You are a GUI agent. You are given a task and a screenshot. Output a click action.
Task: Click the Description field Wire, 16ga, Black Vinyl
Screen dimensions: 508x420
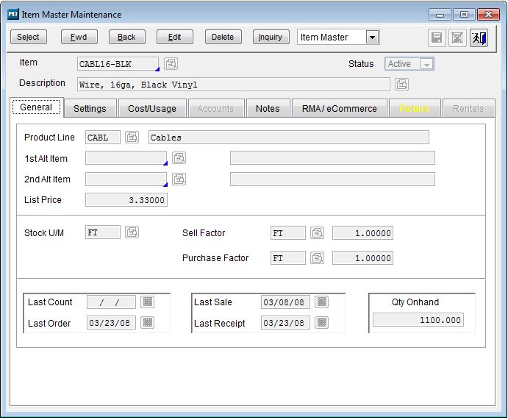[234, 85]
